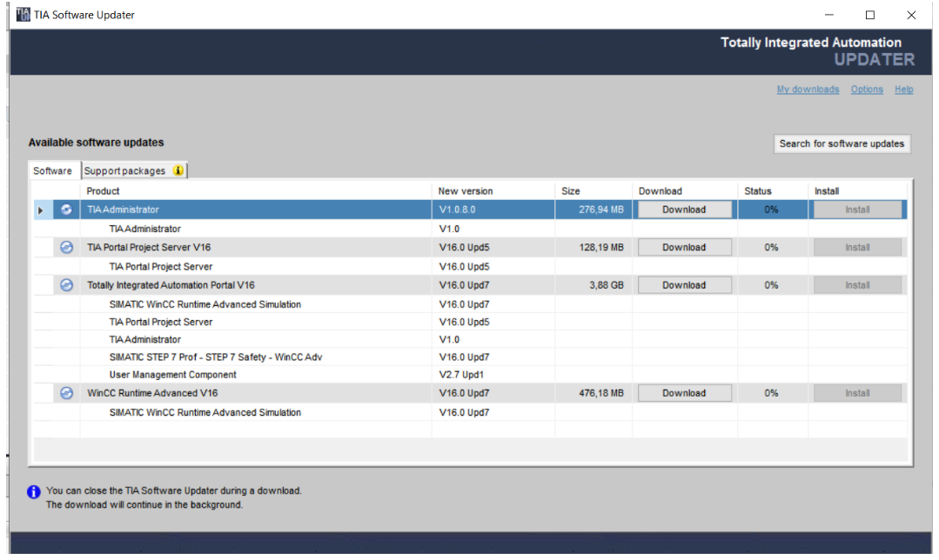Click the 276,94 MB size cell
The height and width of the screenshot is (560, 939).
pyautogui.click(x=594, y=210)
